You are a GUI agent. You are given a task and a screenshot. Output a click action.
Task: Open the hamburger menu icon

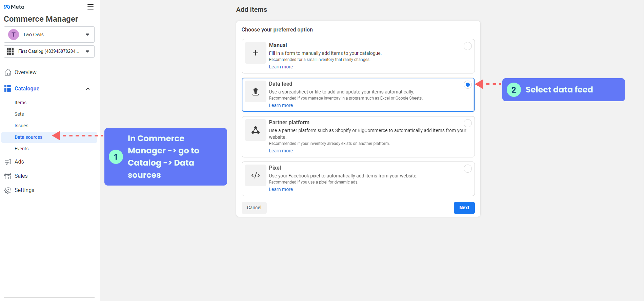click(x=90, y=7)
